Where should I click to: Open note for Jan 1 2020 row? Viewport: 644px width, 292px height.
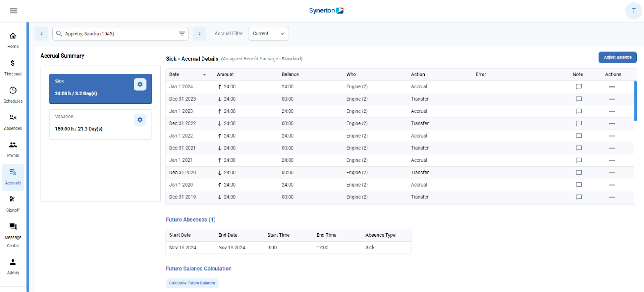[579, 185]
